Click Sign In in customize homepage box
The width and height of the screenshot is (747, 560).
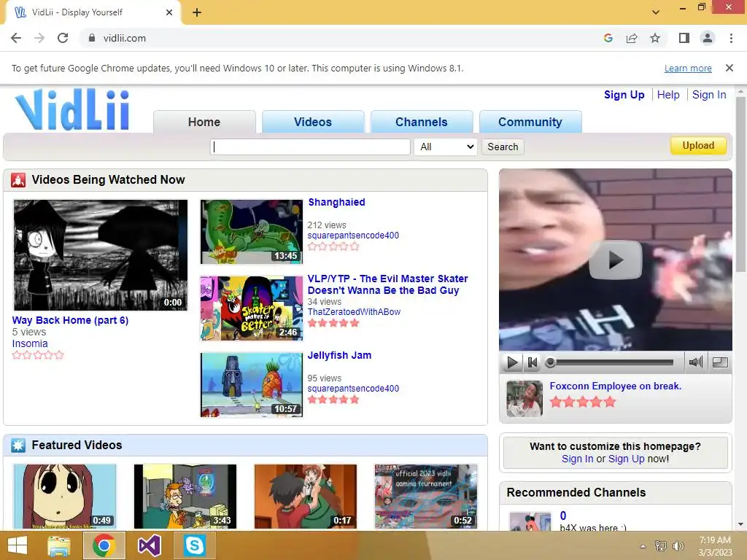coord(578,459)
